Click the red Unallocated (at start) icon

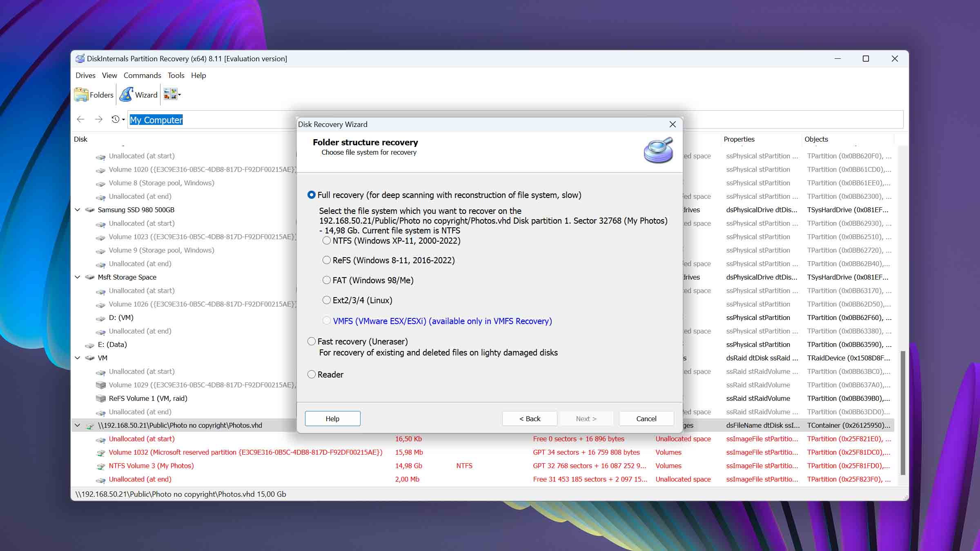pyautogui.click(x=100, y=440)
